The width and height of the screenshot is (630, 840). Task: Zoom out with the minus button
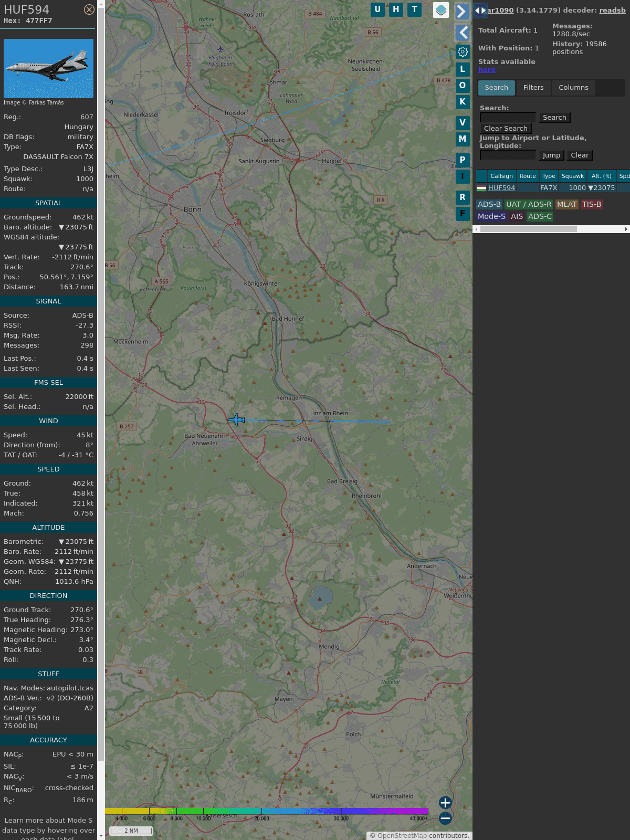click(445, 818)
